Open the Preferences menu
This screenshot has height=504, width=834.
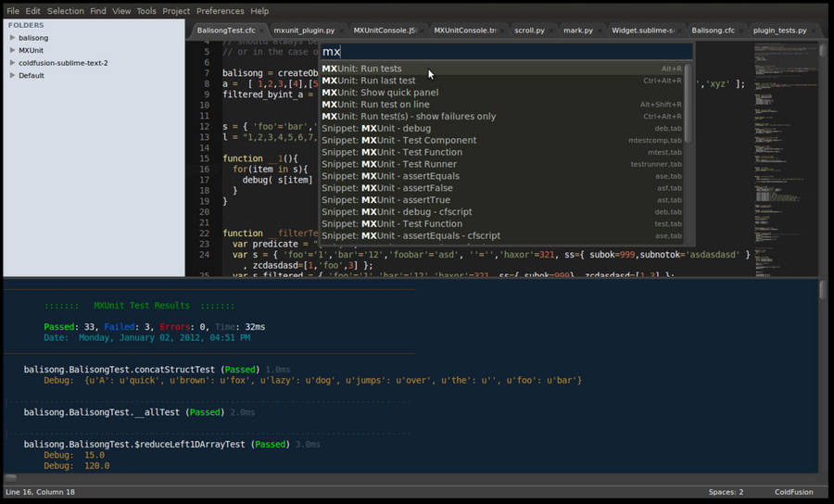tap(221, 11)
